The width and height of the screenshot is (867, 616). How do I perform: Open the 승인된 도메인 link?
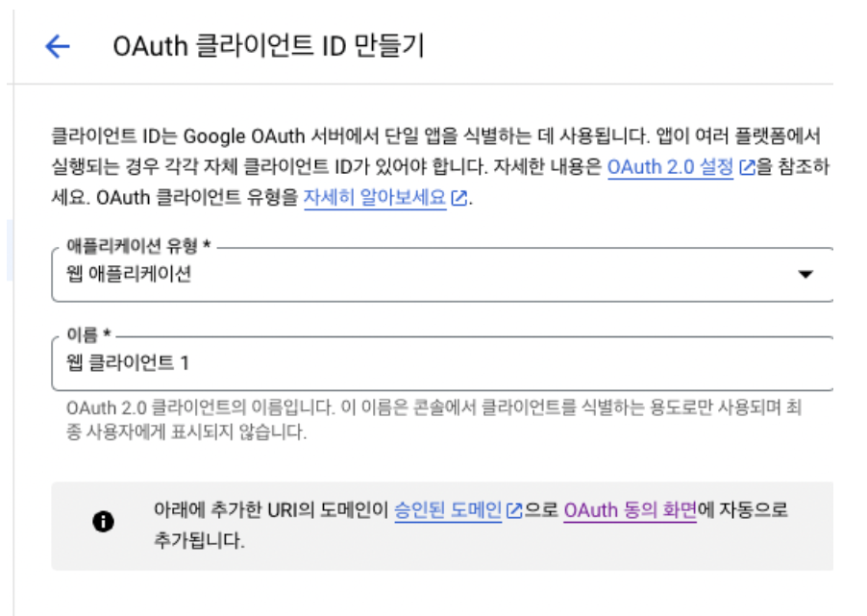click(447, 510)
